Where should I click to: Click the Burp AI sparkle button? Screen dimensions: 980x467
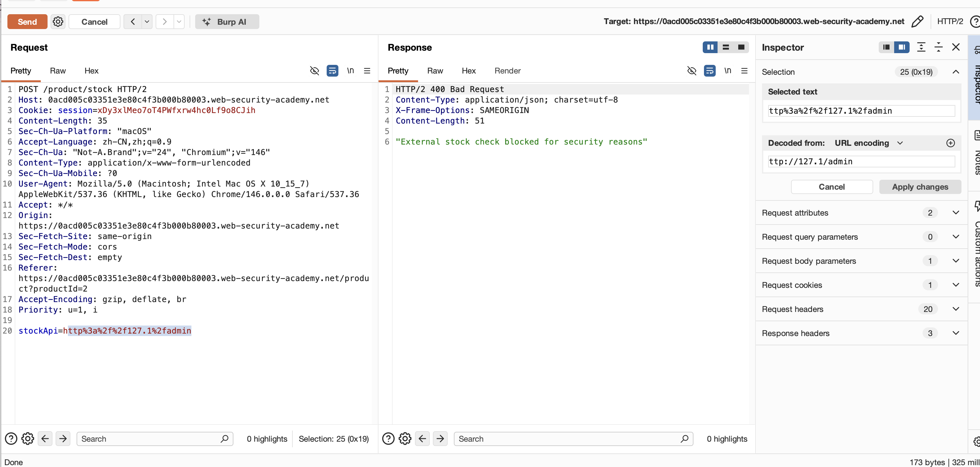(x=227, y=22)
